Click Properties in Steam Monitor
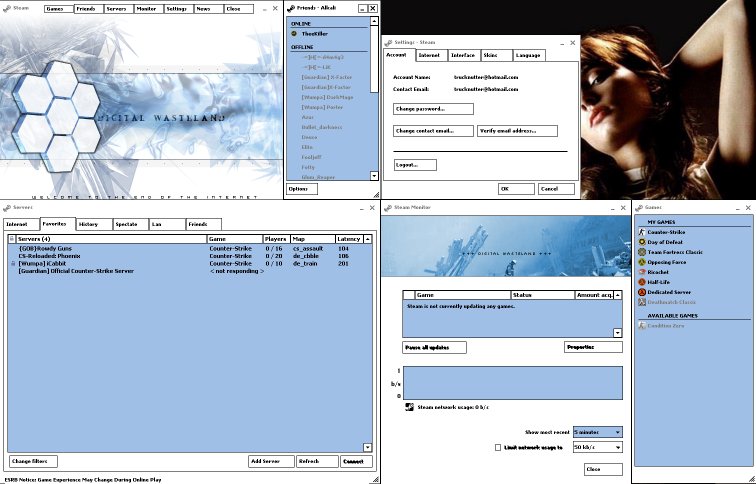Viewport: 756px width, 484px height. [x=593, y=347]
